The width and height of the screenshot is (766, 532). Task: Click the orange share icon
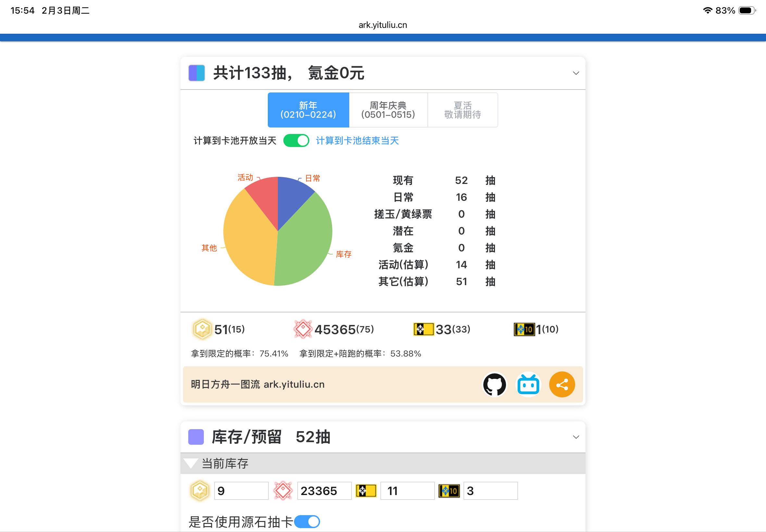[562, 384]
